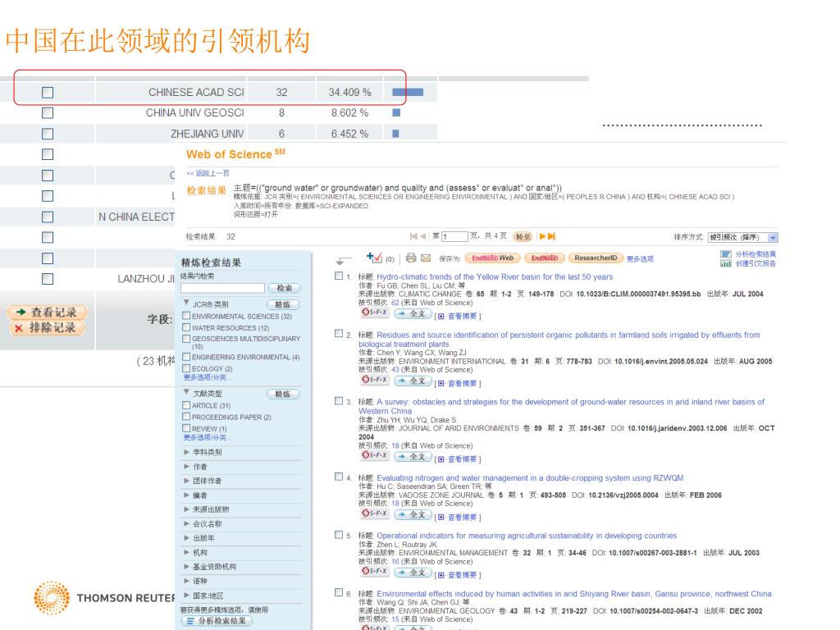Click the 排除记录 exclude records button
This screenshot has width=840, height=630.
47,327
